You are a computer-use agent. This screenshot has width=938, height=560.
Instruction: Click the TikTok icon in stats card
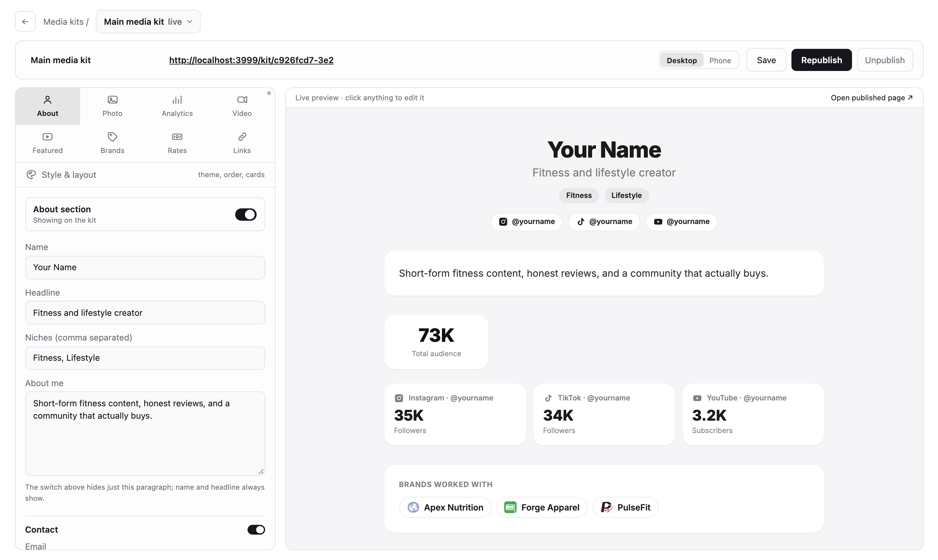tap(548, 398)
